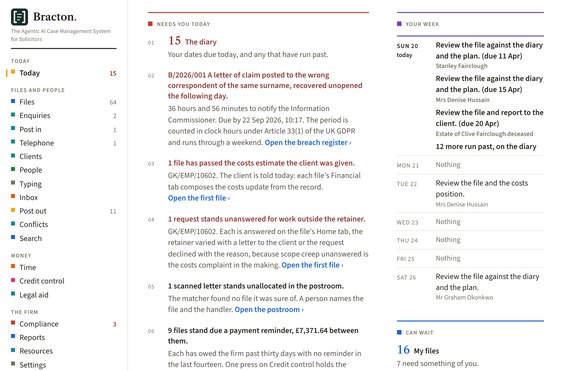Open Clients list

point(31,157)
